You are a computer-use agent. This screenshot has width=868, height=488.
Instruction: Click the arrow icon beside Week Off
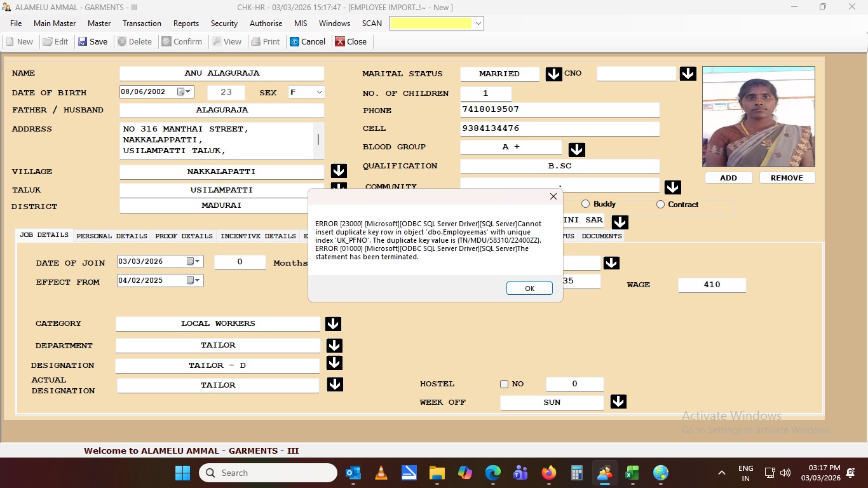click(x=618, y=402)
